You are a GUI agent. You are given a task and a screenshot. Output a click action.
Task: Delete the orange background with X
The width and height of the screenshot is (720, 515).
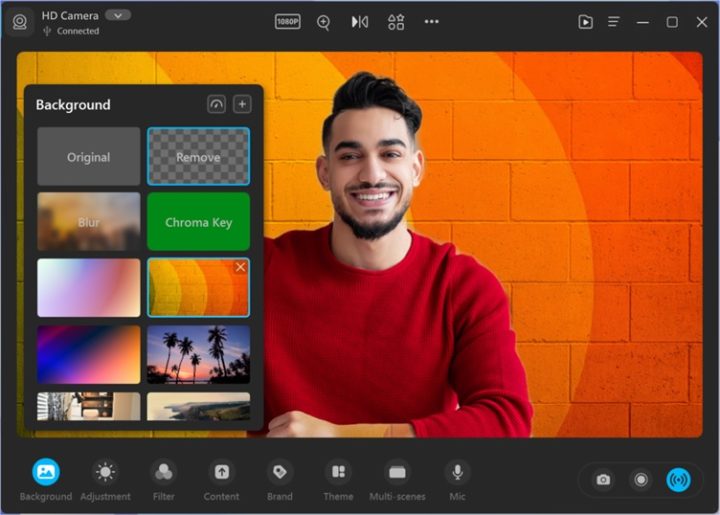(x=240, y=267)
